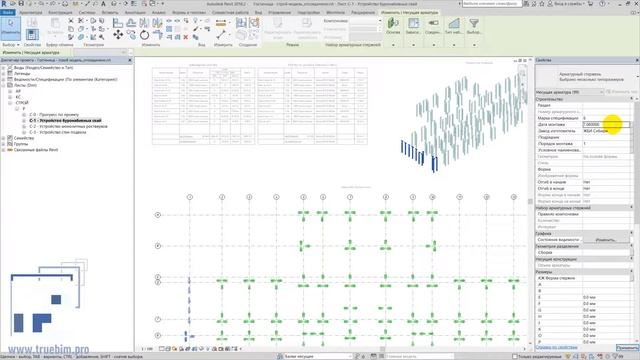Screen dimensions: 640x360
Task: Click the favorites star icon in title bar
Action: [542, 4]
